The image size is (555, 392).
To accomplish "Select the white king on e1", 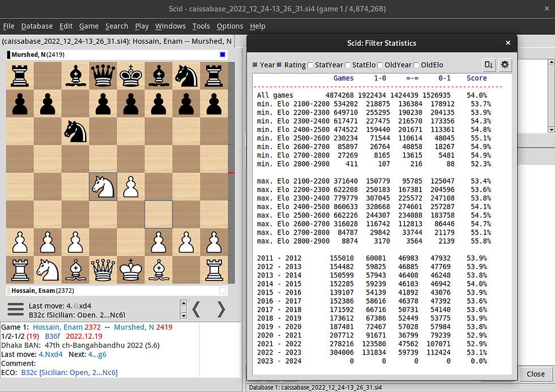I will pyautogui.click(x=131, y=270).
